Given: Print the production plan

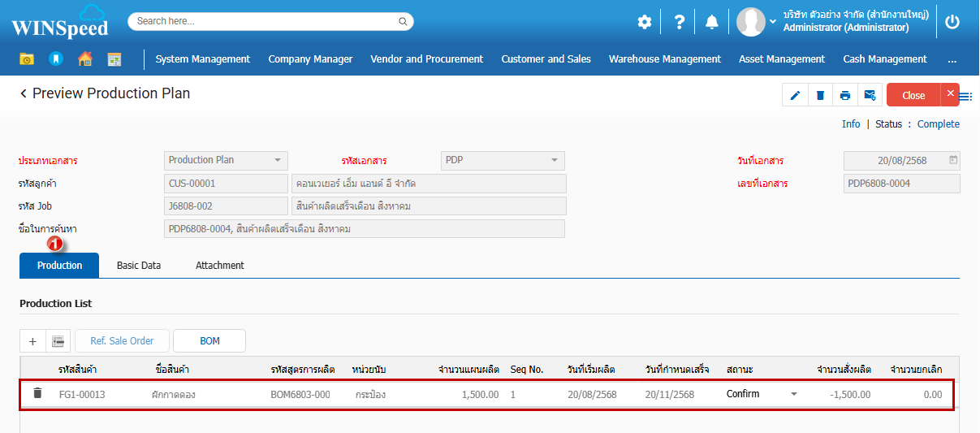Looking at the screenshot, I should (845, 96).
